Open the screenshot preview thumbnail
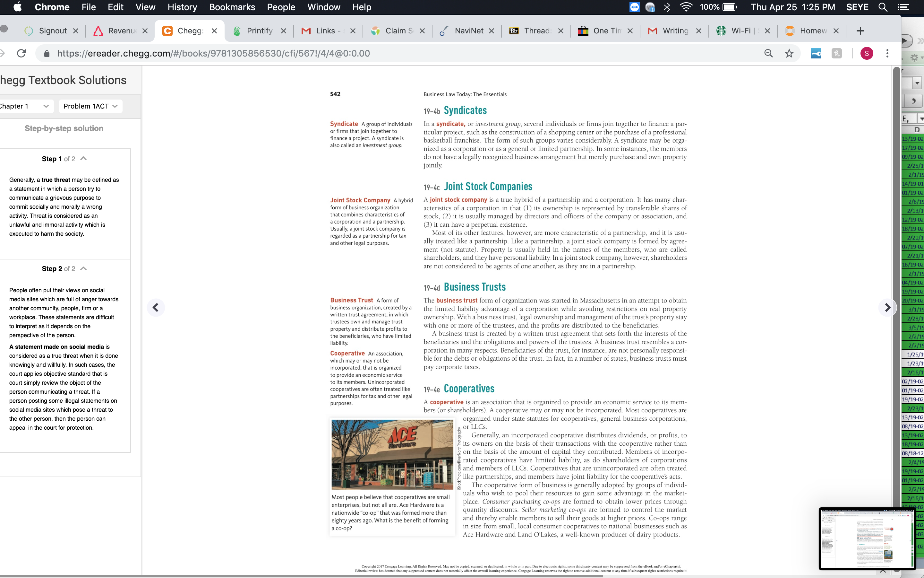Viewport: 924px width, 578px height. click(x=867, y=538)
